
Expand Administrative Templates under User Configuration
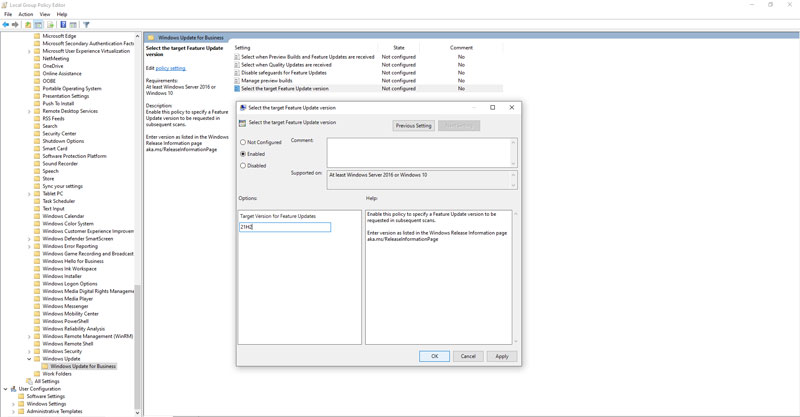pos(13,411)
